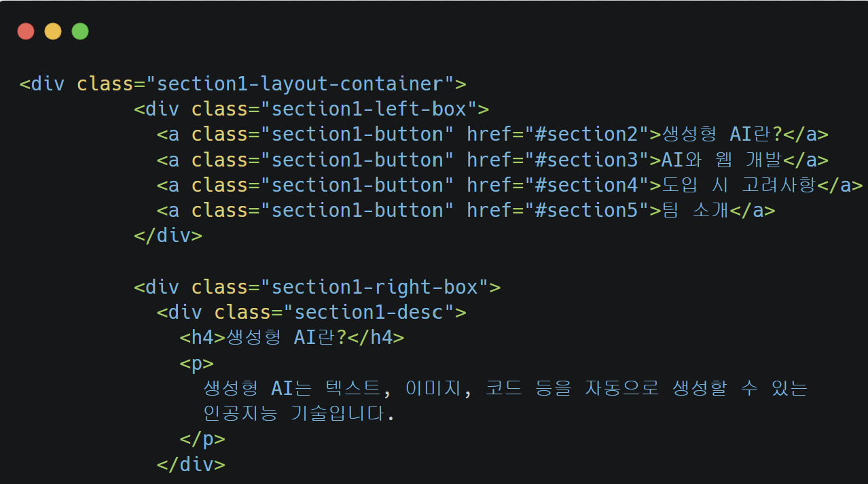Image resolution: width=868 pixels, height=484 pixels.
Task: Click the link text 'AI와 웹 개발'
Action: click(x=722, y=160)
